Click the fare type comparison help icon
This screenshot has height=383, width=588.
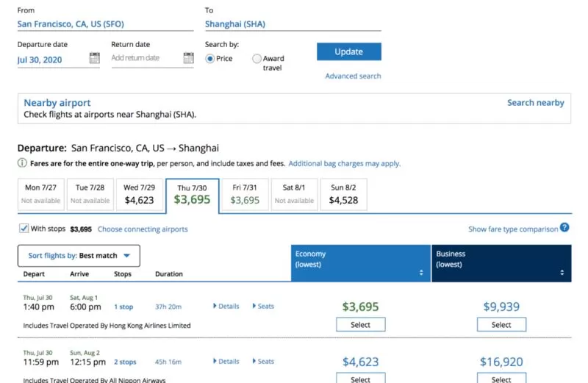(x=564, y=227)
